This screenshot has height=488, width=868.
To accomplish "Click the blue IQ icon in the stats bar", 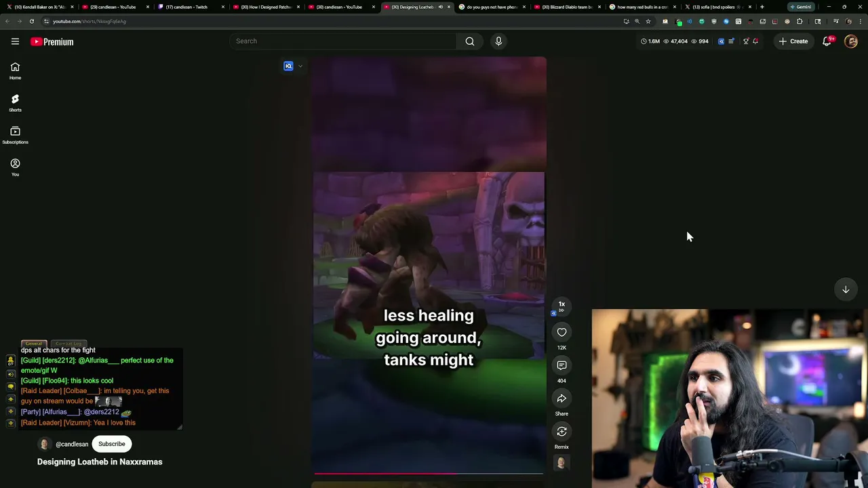I will (721, 41).
